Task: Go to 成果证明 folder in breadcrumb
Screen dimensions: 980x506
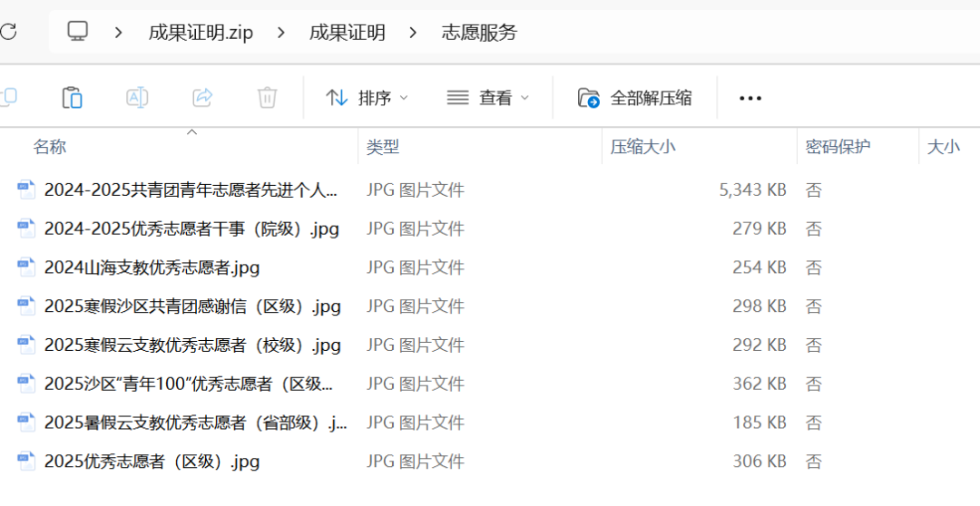Action: (x=347, y=32)
